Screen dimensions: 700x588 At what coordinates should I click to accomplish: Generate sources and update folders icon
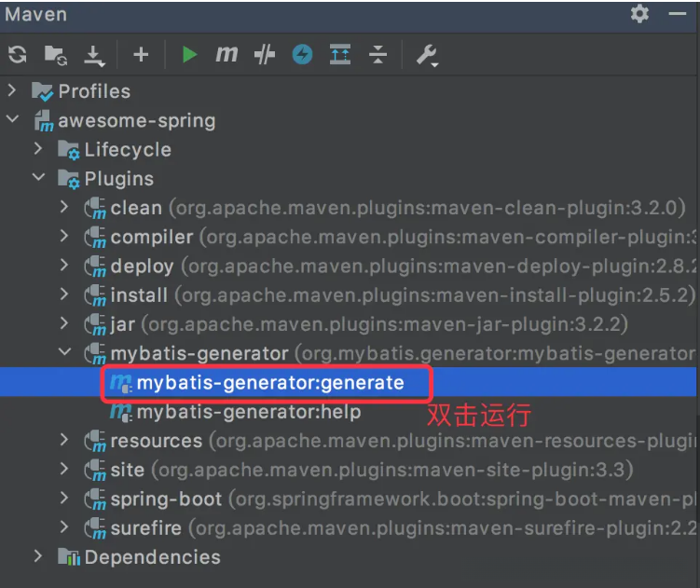pos(56,55)
